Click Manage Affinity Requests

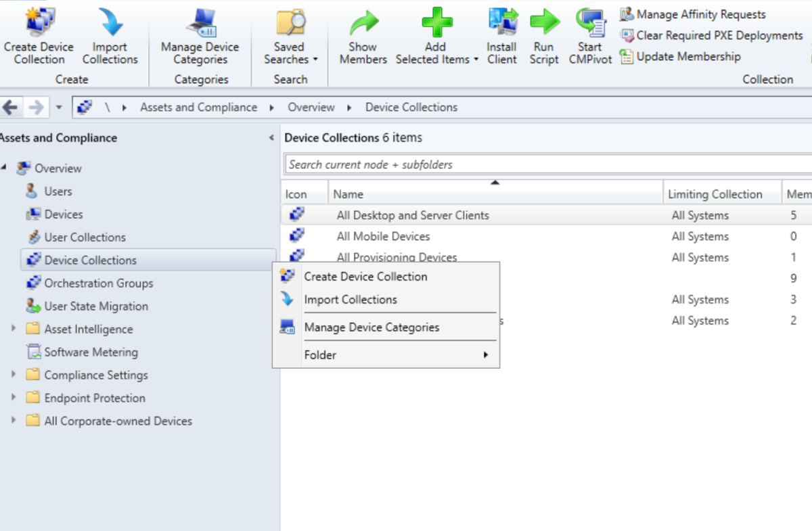point(693,14)
